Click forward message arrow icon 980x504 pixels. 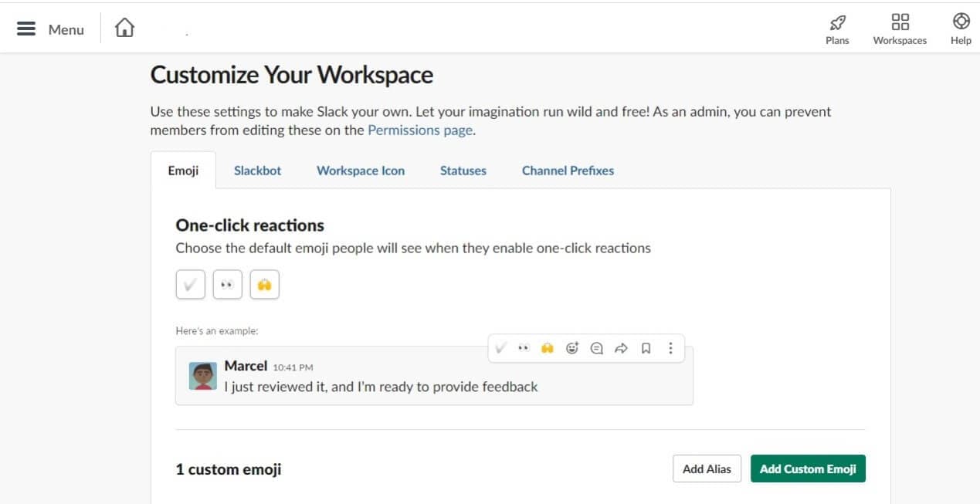(621, 348)
